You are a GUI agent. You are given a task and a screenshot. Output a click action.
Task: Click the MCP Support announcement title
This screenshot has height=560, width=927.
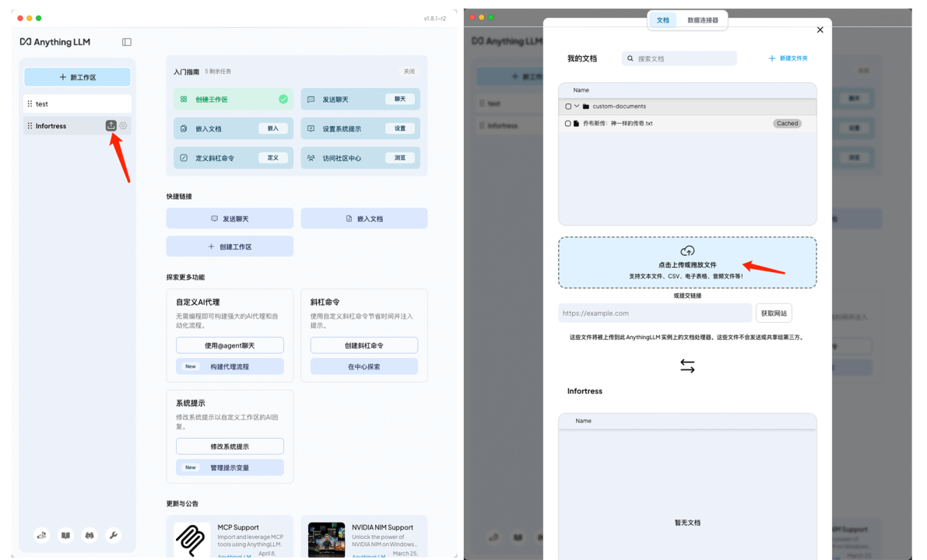[237, 527]
